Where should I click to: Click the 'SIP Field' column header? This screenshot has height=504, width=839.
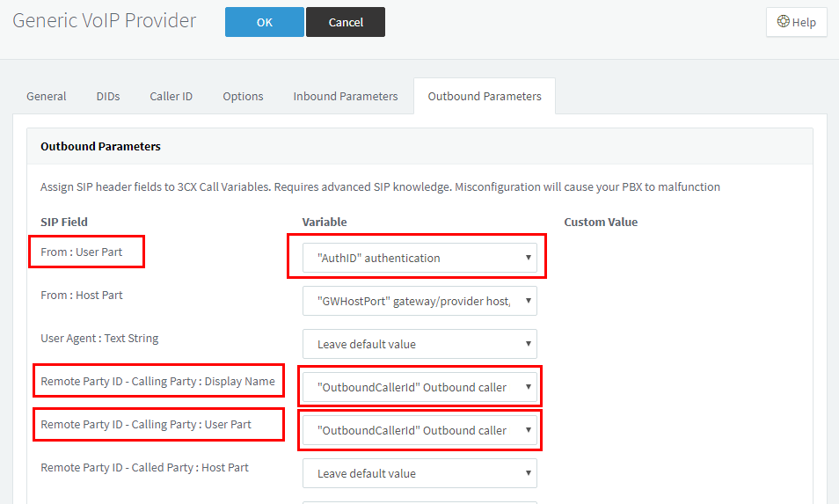pos(64,222)
